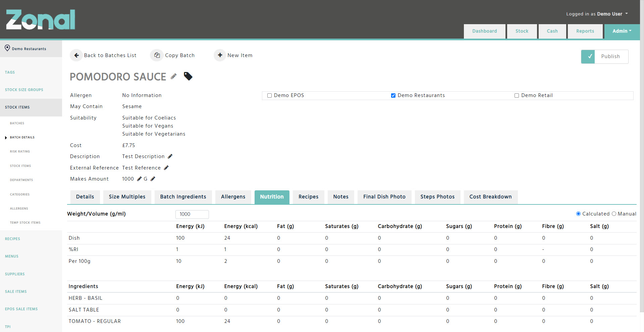Open the Cash menu
This screenshot has width=644, height=332.
(x=552, y=31)
